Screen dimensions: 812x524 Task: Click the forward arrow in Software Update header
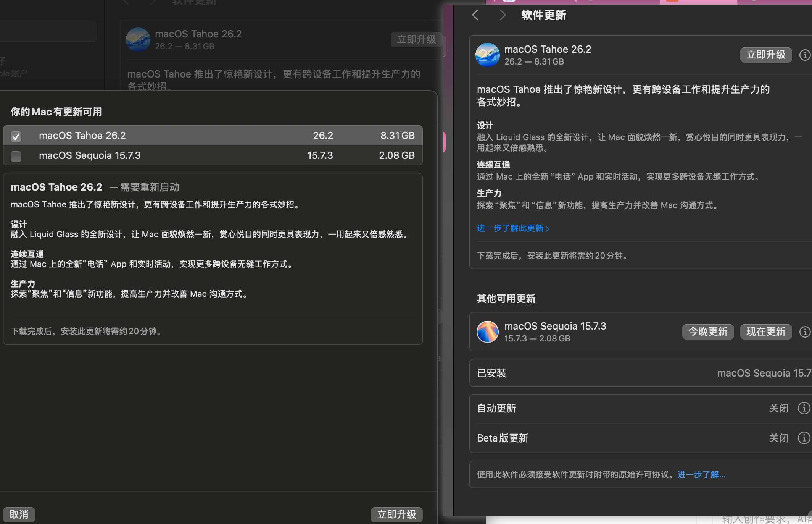pos(503,15)
